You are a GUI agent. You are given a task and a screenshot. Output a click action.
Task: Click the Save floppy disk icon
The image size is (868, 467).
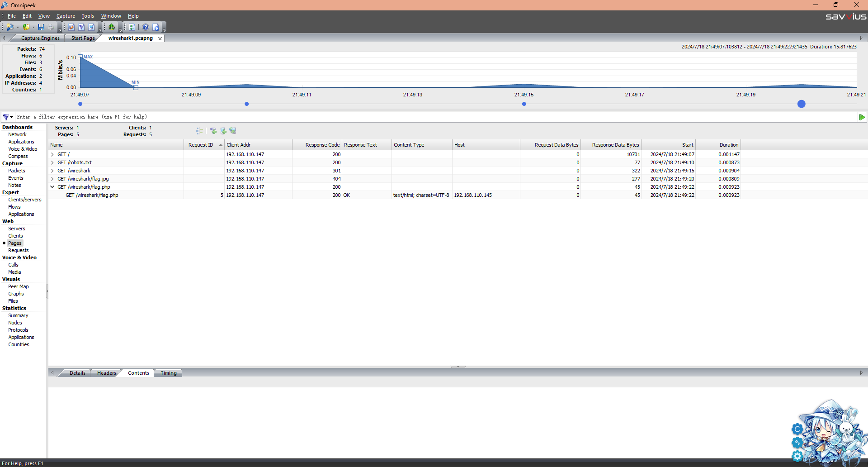pos(41,27)
